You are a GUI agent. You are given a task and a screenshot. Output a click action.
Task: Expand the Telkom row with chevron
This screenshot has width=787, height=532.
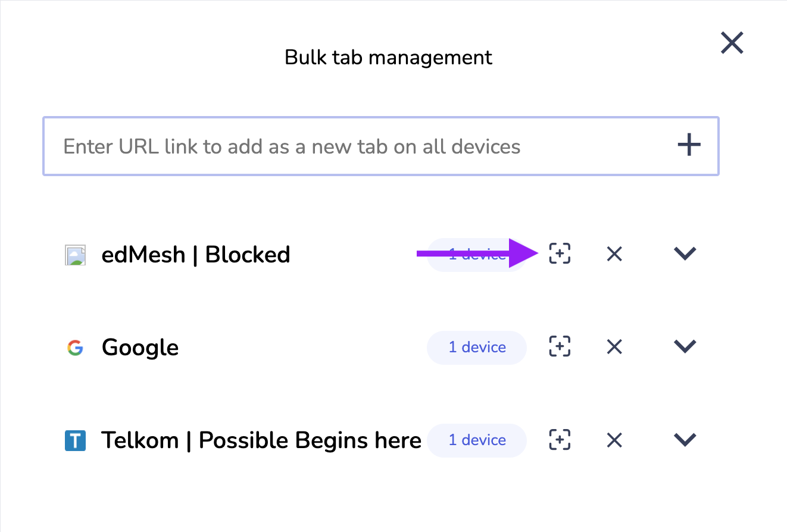tap(685, 440)
